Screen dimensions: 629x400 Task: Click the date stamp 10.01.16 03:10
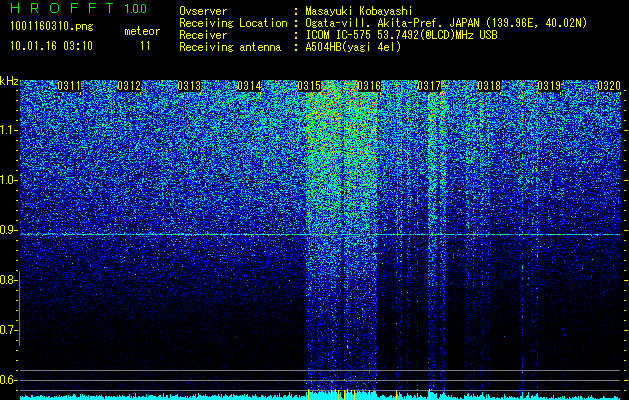51,46
